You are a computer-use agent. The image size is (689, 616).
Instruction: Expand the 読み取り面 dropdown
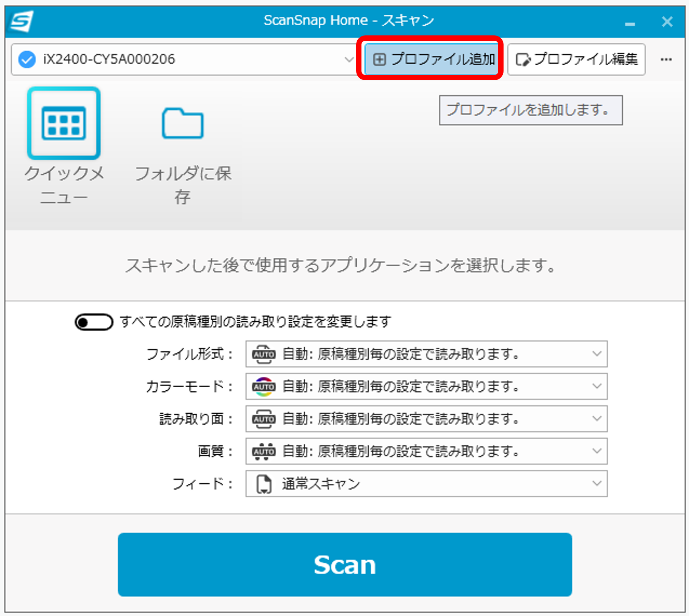596,419
